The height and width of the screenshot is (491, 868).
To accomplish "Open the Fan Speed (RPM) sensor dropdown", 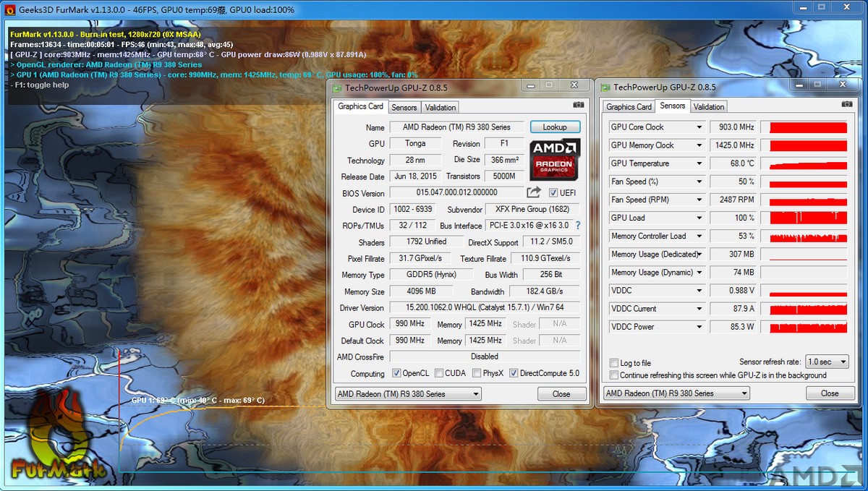I will (699, 200).
